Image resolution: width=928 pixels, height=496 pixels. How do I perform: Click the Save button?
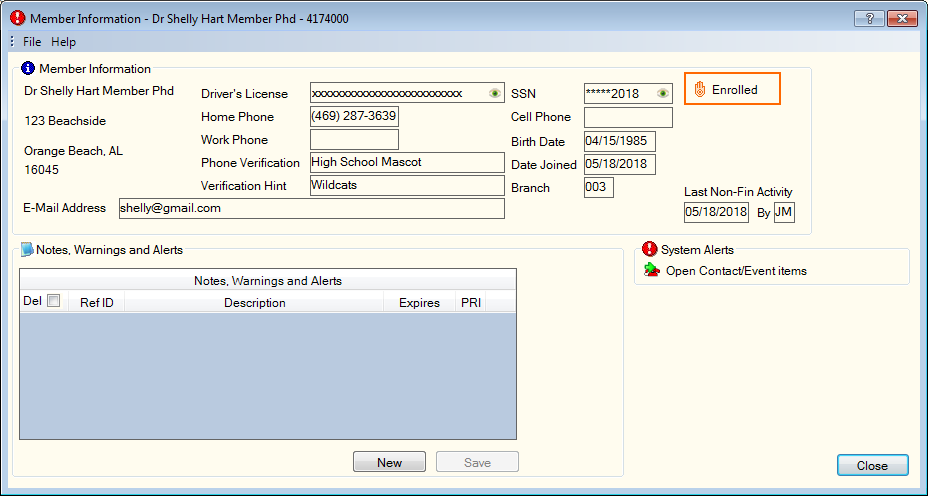pyautogui.click(x=478, y=462)
